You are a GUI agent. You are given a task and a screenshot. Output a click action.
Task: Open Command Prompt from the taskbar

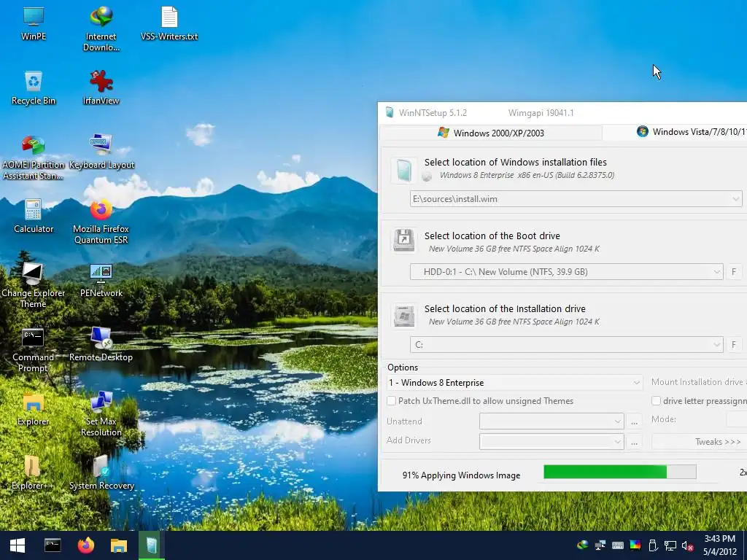[x=53, y=545]
